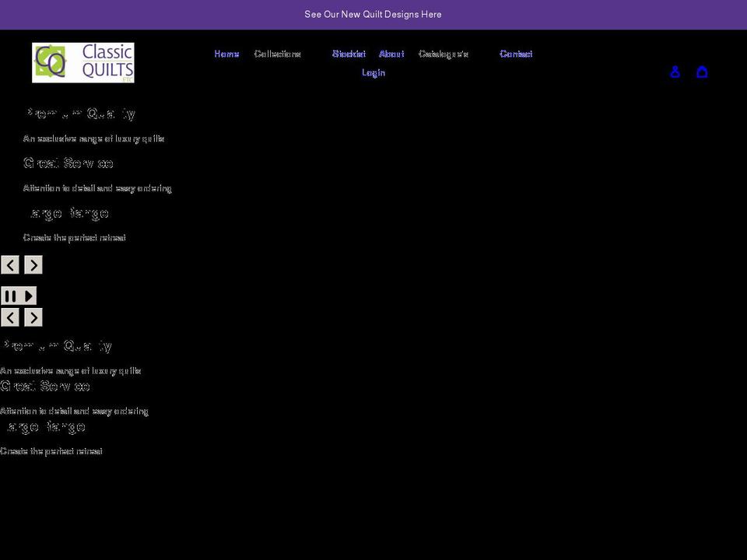Open the Contact menu item
747x560 pixels.
pos(516,54)
